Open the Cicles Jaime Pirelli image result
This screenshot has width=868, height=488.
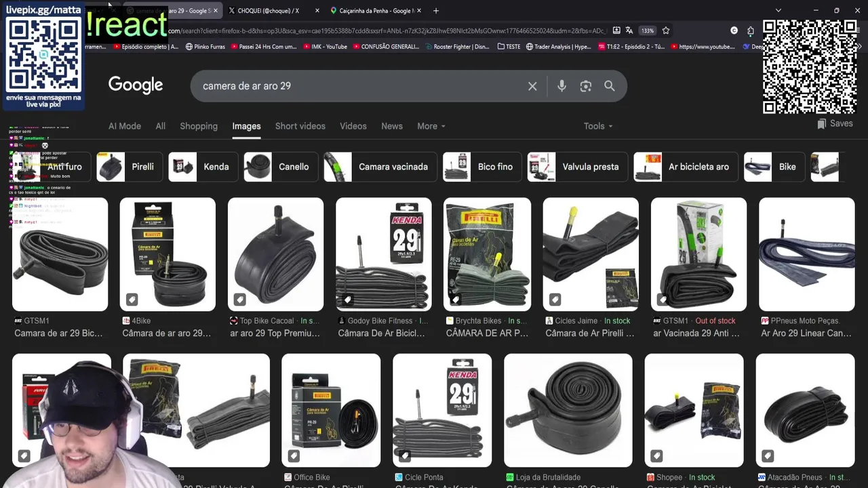tap(591, 254)
